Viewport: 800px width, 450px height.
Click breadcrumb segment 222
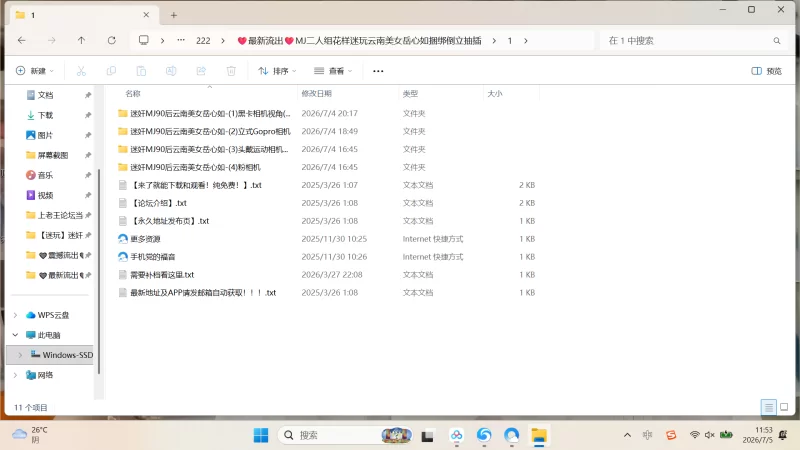pos(203,41)
